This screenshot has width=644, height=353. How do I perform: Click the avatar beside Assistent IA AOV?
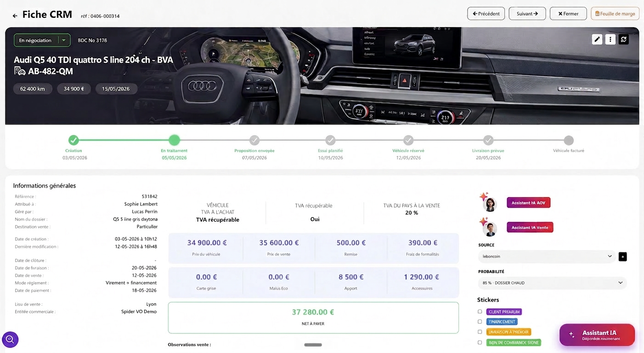click(x=489, y=204)
